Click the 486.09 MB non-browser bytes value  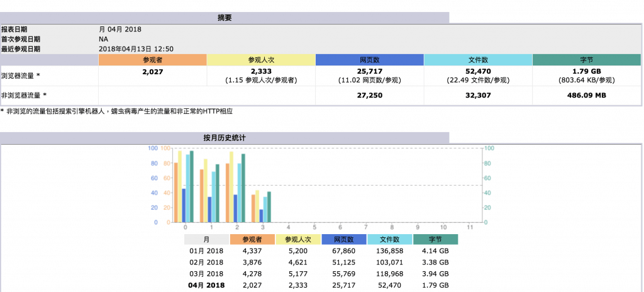587,96
